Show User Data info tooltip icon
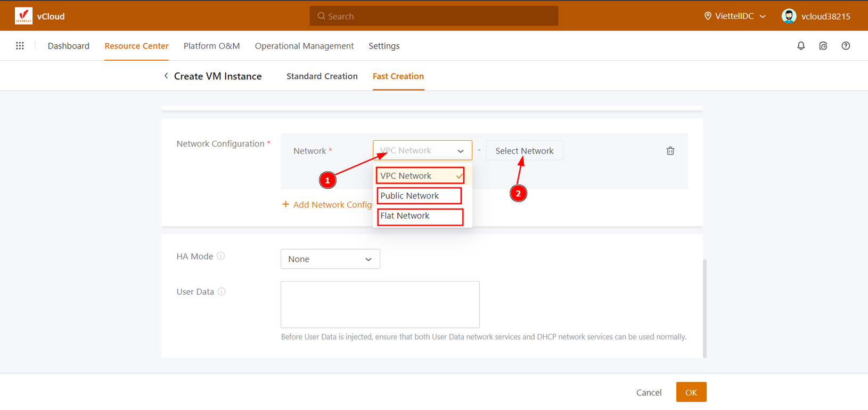The height and width of the screenshot is (410, 868). pyautogui.click(x=222, y=292)
